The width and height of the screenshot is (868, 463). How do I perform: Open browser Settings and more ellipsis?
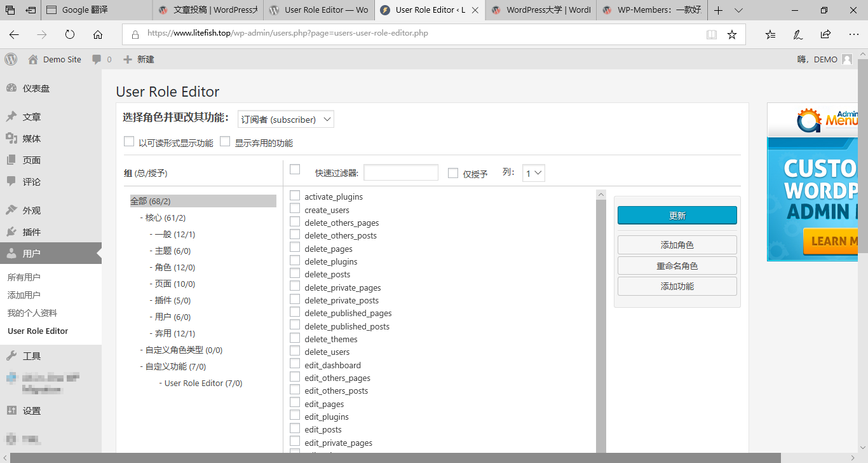853,34
